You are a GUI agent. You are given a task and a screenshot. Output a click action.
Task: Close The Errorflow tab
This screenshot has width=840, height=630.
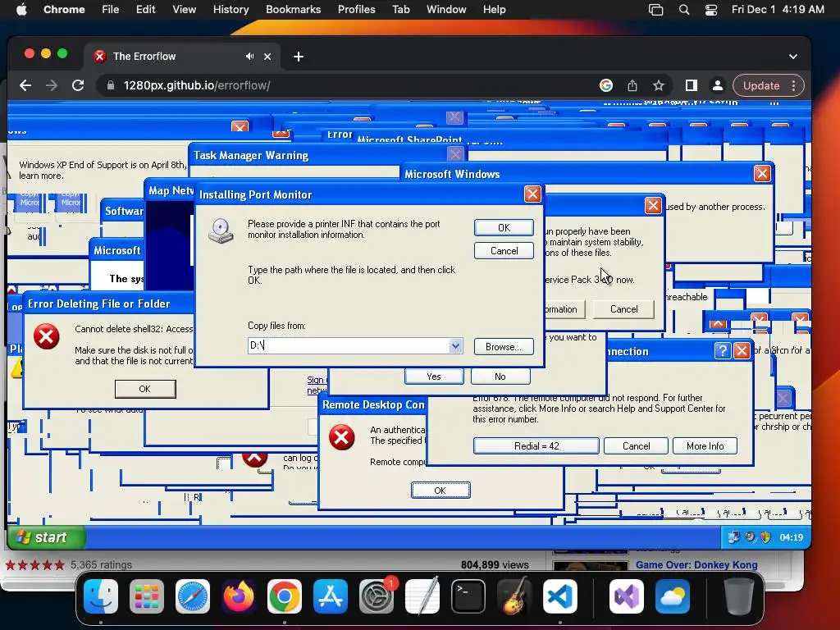point(267,57)
